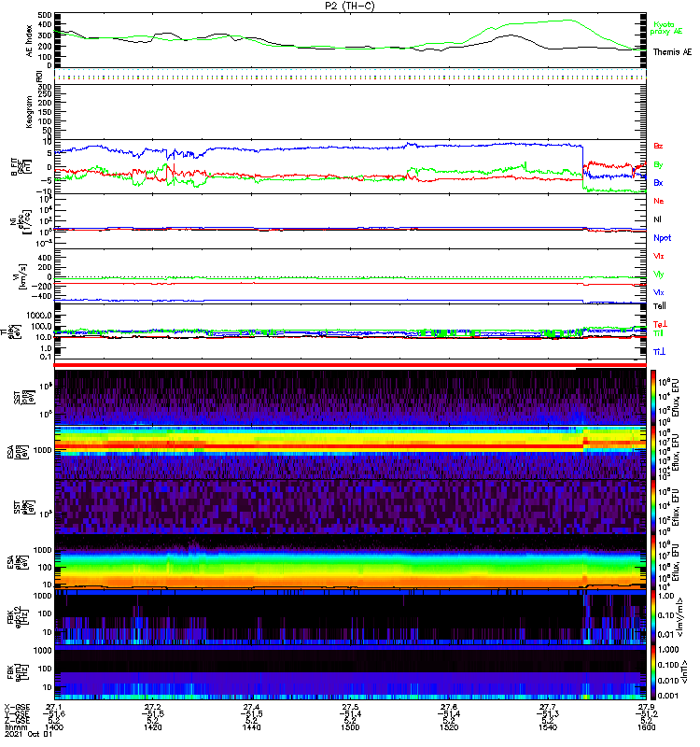Click the Y-GSE value -51.6
The width and height of the screenshot is (700, 747).
pyautogui.click(x=54, y=713)
